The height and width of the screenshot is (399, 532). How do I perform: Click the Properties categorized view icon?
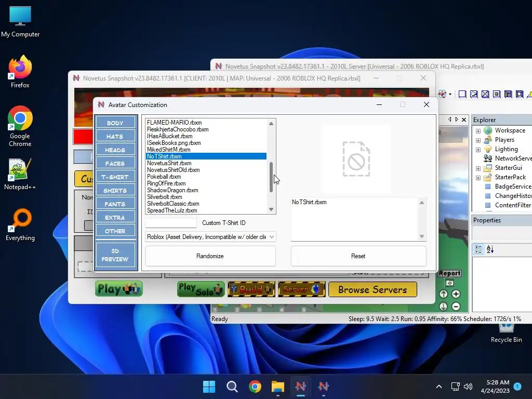pyautogui.click(x=478, y=249)
